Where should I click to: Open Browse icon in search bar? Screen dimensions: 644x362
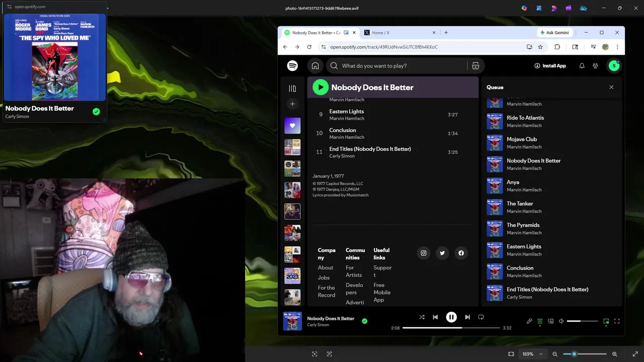click(475, 66)
